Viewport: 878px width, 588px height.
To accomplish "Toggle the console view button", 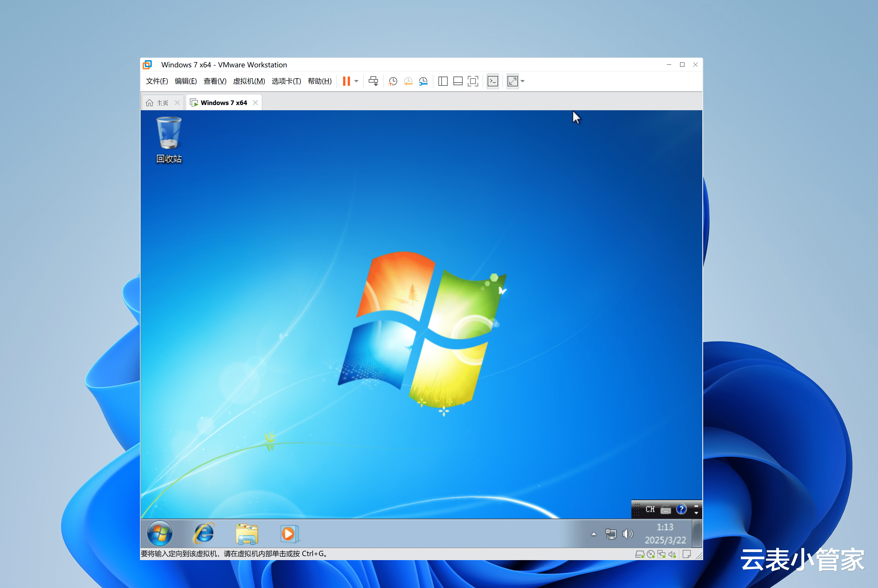I will [x=493, y=81].
